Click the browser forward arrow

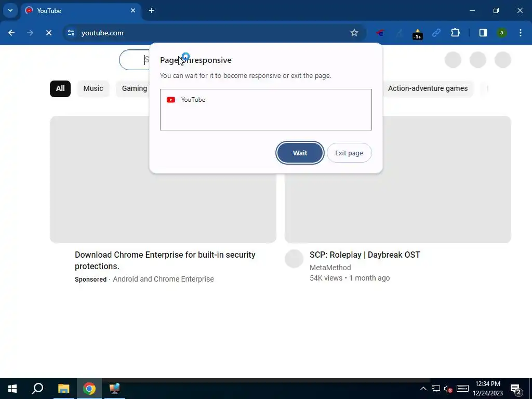pyautogui.click(x=30, y=33)
